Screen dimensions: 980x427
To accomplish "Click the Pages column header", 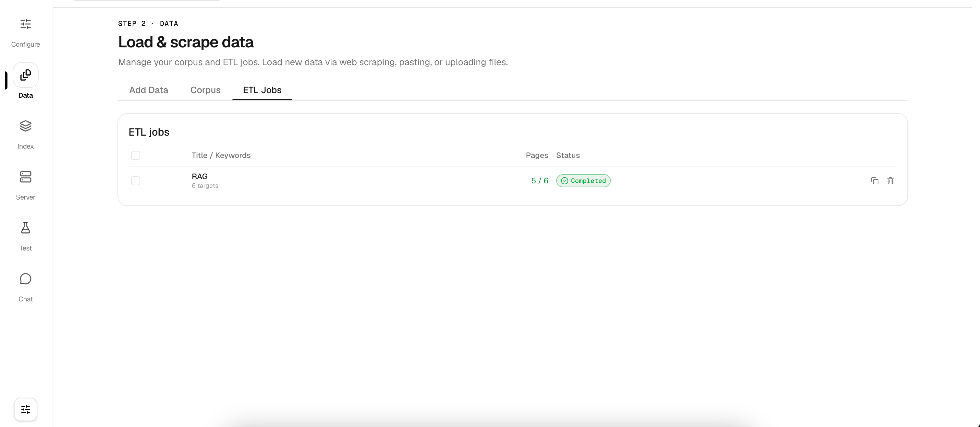I will [x=537, y=155].
